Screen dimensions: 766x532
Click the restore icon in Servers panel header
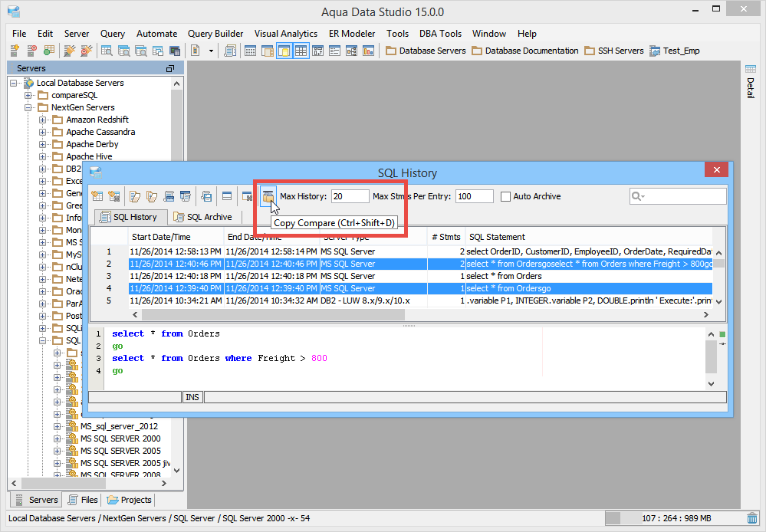coord(170,68)
